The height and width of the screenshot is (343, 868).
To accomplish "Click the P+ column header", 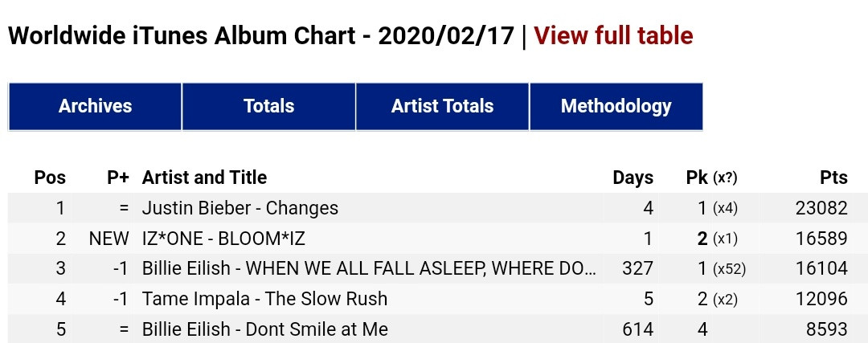I will (118, 178).
